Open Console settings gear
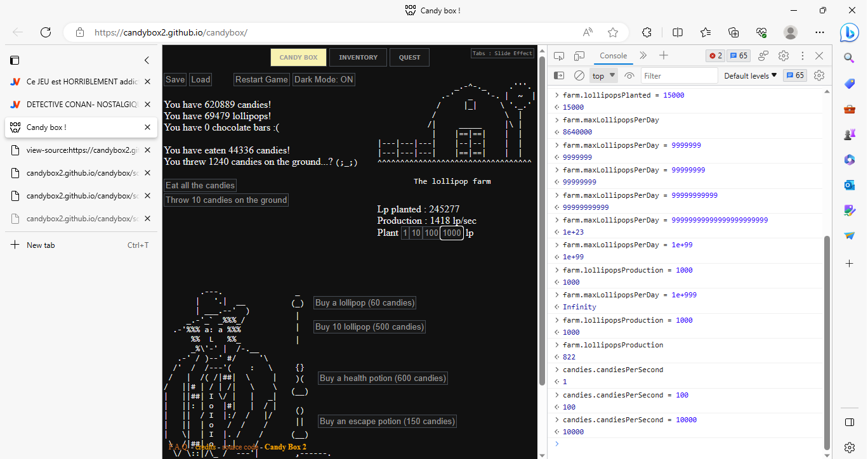Viewport: 868px width, 459px height. tap(819, 75)
